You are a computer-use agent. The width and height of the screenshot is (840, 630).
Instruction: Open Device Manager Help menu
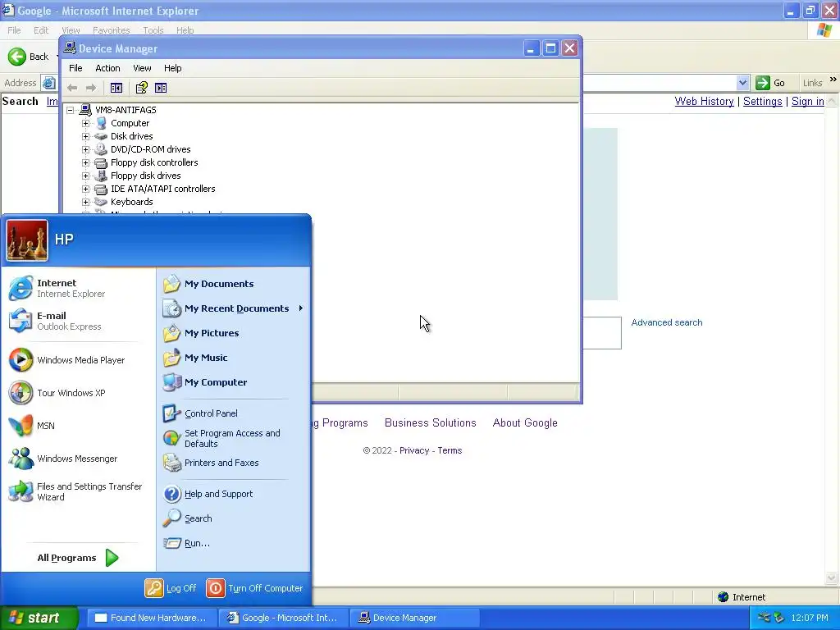[x=172, y=68]
